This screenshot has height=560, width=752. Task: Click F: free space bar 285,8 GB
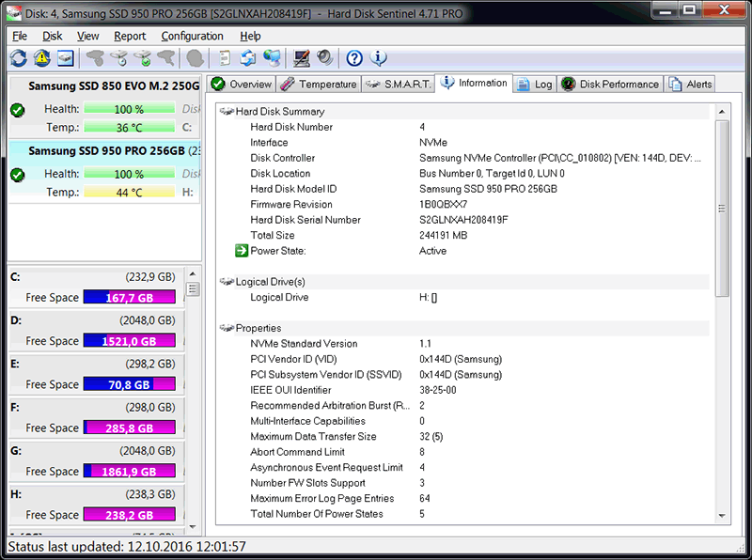(129, 428)
